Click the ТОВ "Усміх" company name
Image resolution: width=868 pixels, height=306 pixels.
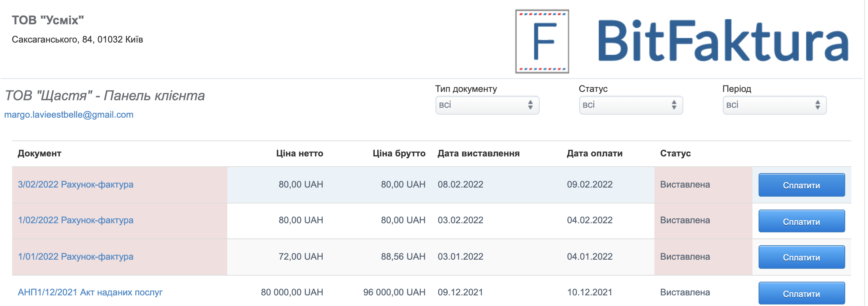point(48,20)
